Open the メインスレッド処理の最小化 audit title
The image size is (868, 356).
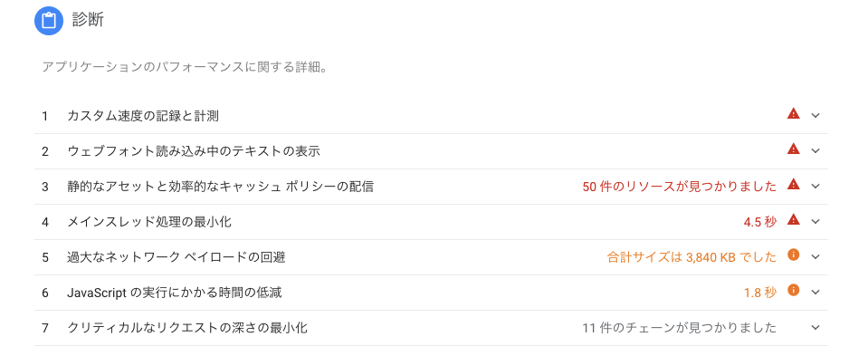(x=149, y=222)
